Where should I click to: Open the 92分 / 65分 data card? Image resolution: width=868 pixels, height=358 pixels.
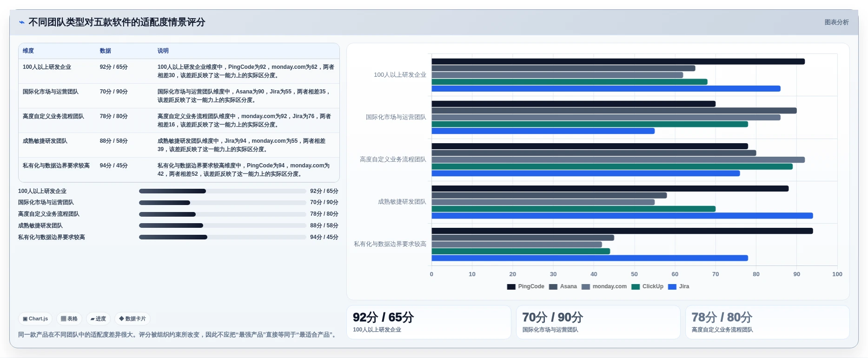[x=429, y=322]
